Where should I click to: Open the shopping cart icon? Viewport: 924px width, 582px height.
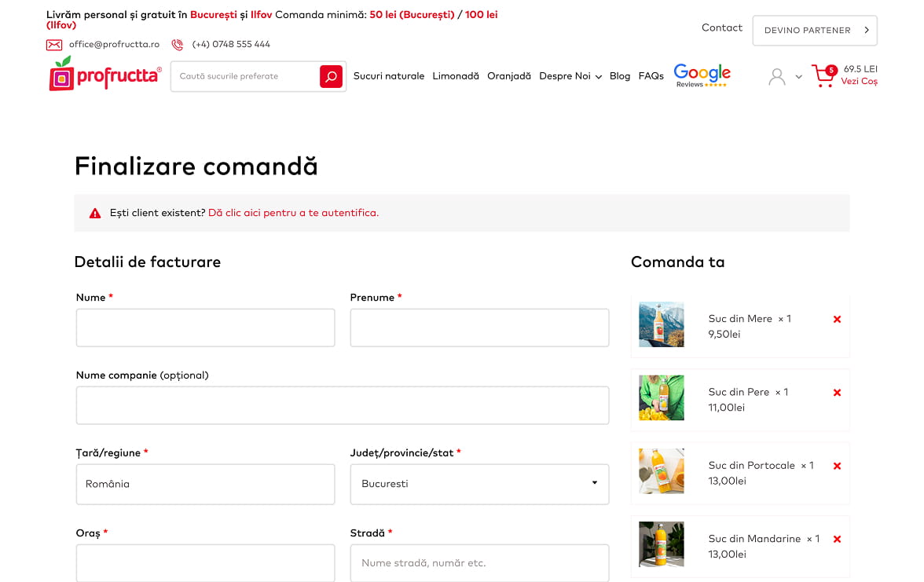tap(823, 76)
